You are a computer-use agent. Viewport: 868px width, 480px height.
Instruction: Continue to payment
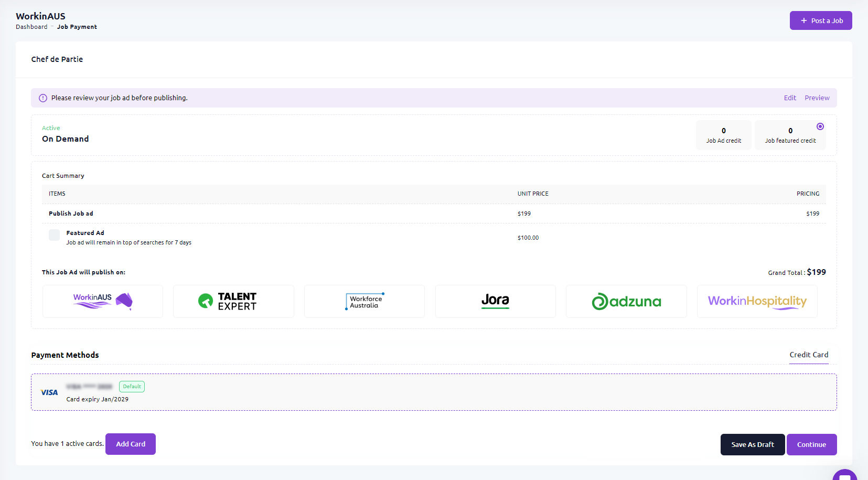click(811, 444)
